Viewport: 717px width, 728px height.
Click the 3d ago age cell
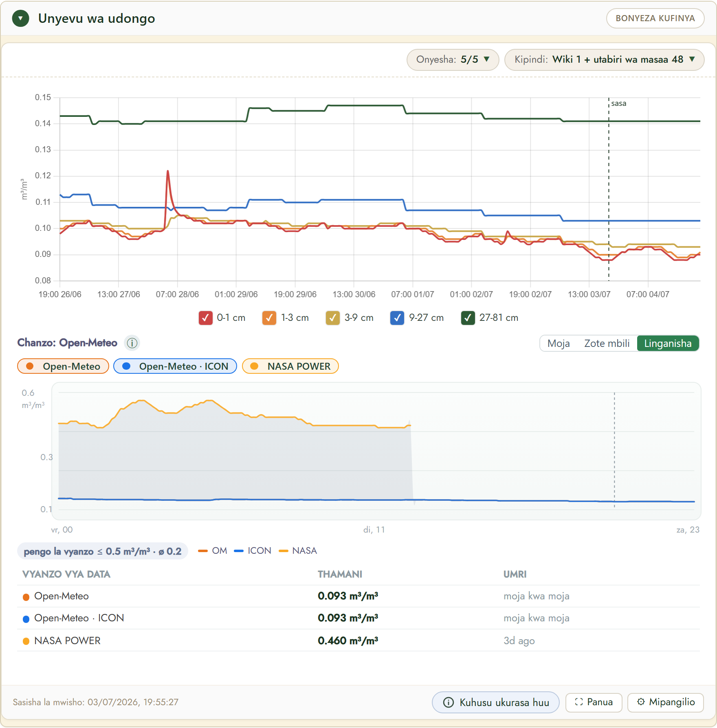coord(519,640)
